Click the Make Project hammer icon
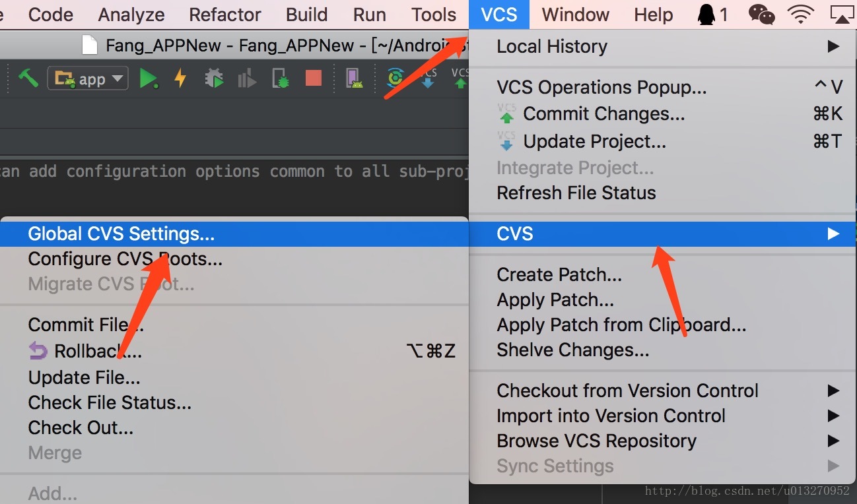Screen dimensions: 857x504 point(28,79)
